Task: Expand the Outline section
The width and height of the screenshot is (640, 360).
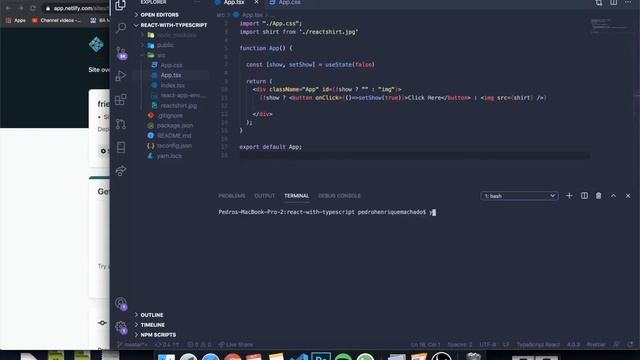Action: click(151, 315)
